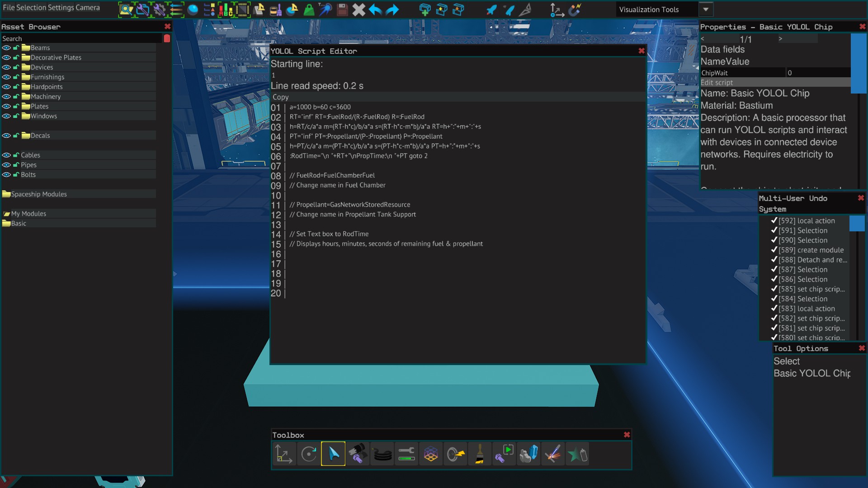868x488 pixels.
Task: Select the cable tool in Toolbox
Action: [382, 454]
